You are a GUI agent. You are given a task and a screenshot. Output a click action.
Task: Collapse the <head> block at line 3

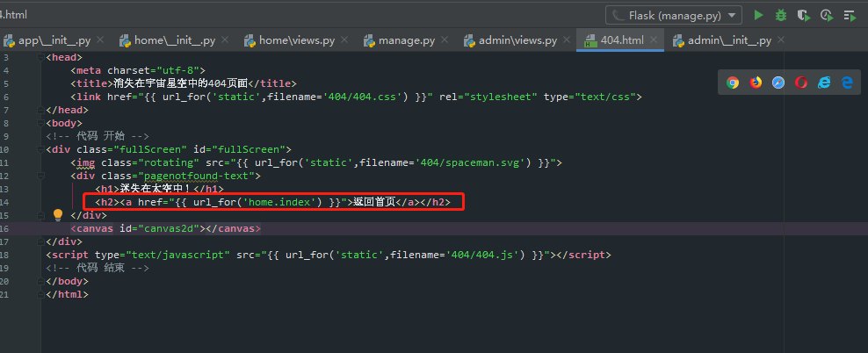40,57
